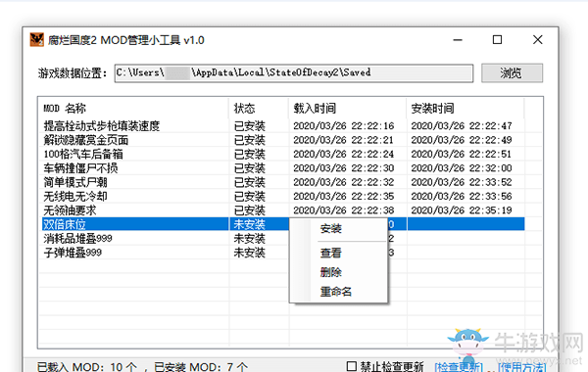Minimize the MOD manager window

[458, 40]
